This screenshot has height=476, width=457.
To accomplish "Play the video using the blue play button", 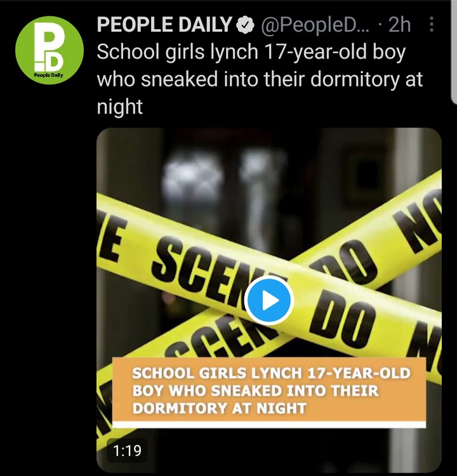I will [x=268, y=301].
